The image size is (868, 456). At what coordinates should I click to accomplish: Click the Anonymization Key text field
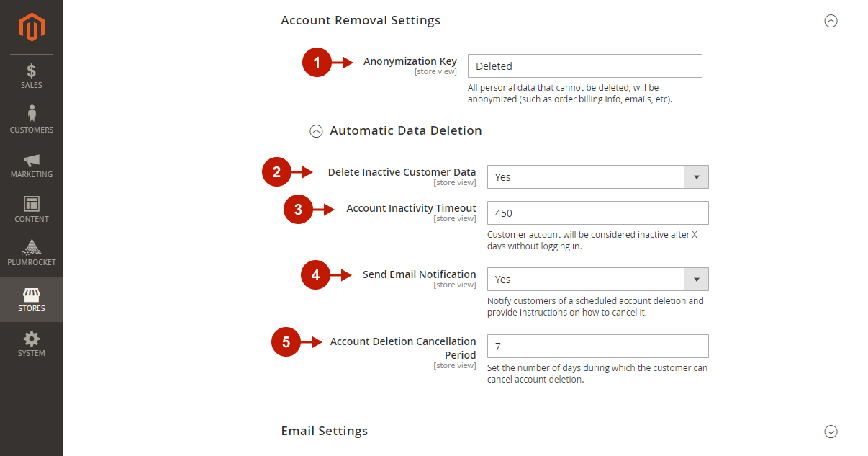(584, 66)
